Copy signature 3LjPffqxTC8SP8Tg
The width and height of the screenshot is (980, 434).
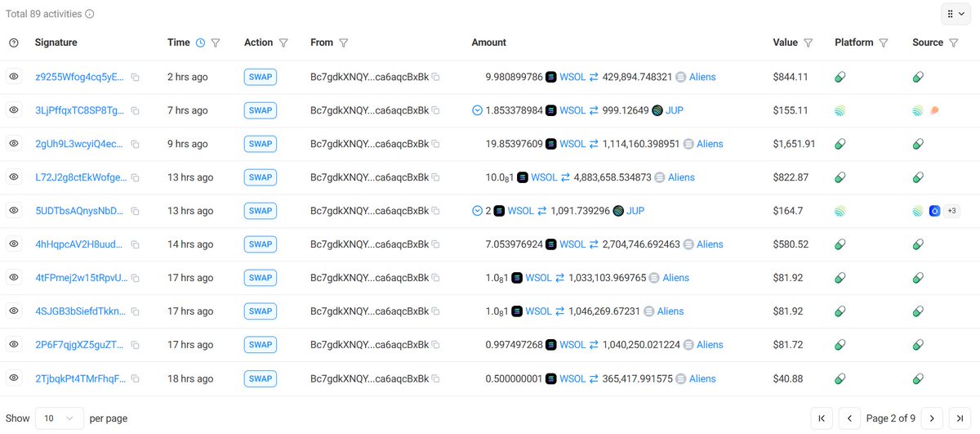[136, 110]
